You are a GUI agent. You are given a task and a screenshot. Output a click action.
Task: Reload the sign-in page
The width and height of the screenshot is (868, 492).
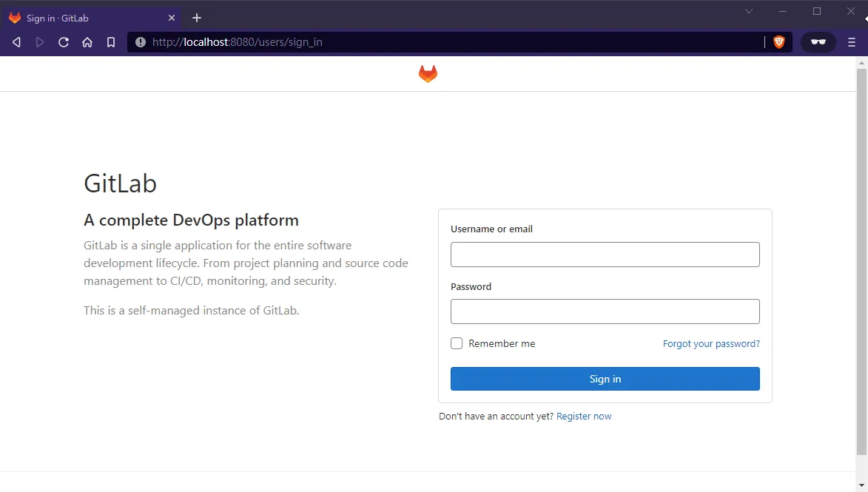click(x=64, y=42)
